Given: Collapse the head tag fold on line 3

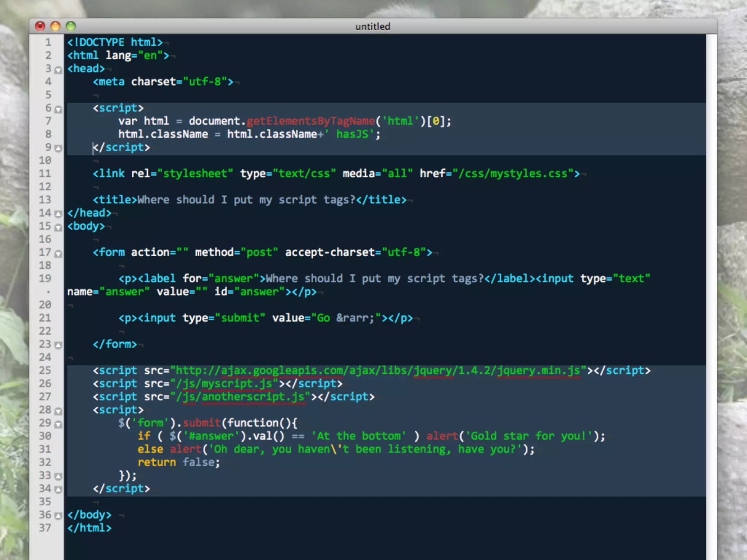Looking at the screenshot, I should point(58,70).
